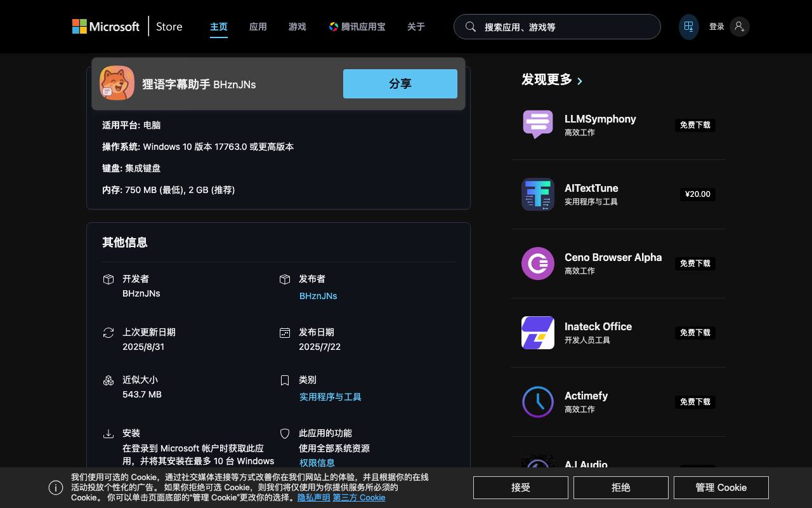The image size is (812, 508).
Task: Click the 2025/7/22 release date
Action: (320, 347)
